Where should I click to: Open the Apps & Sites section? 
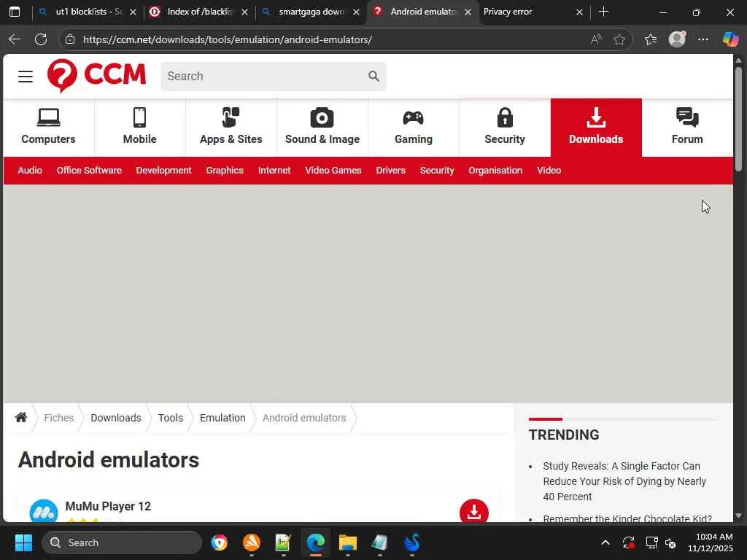point(231,127)
